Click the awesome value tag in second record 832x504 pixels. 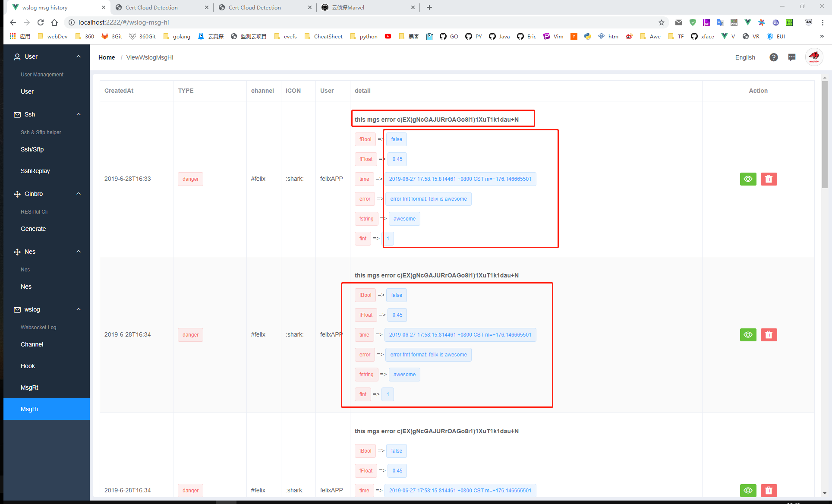click(x=404, y=375)
